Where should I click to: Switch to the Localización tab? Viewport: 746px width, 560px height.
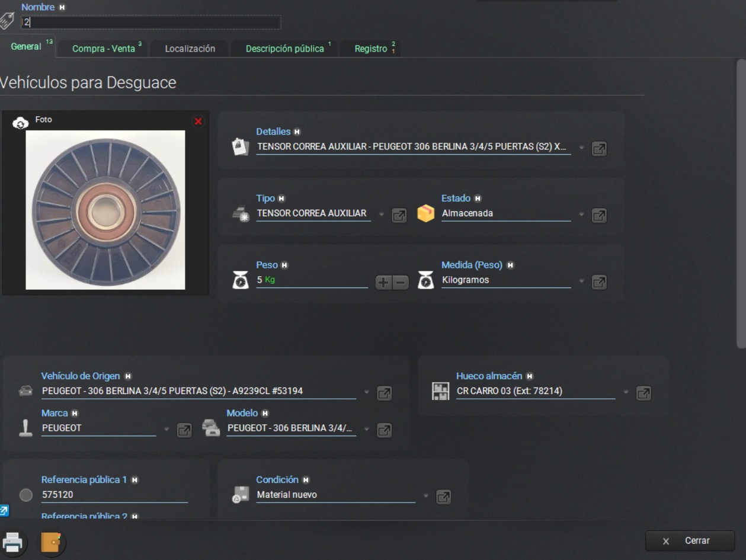pyautogui.click(x=190, y=49)
